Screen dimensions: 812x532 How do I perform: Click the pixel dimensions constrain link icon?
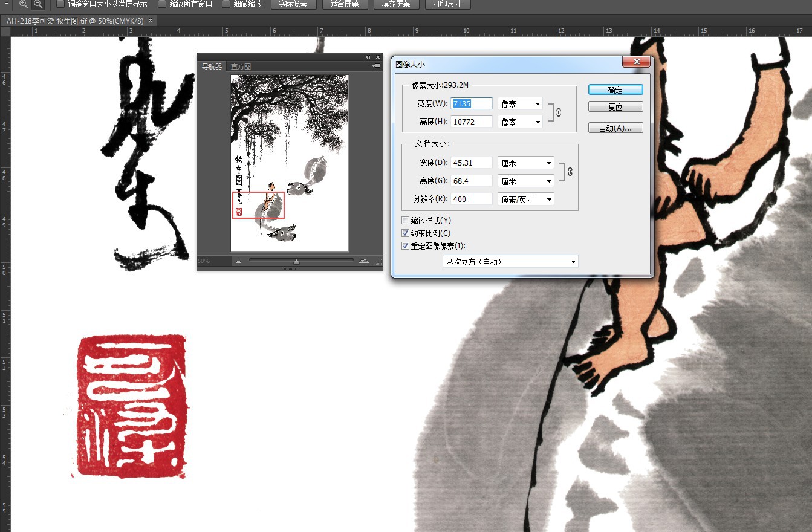pos(559,112)
